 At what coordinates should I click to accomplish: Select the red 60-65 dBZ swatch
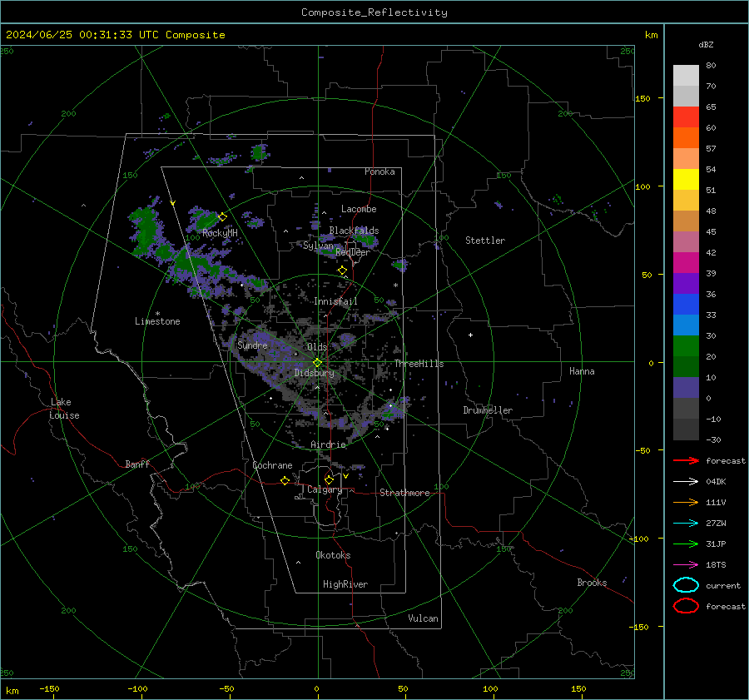686,117
